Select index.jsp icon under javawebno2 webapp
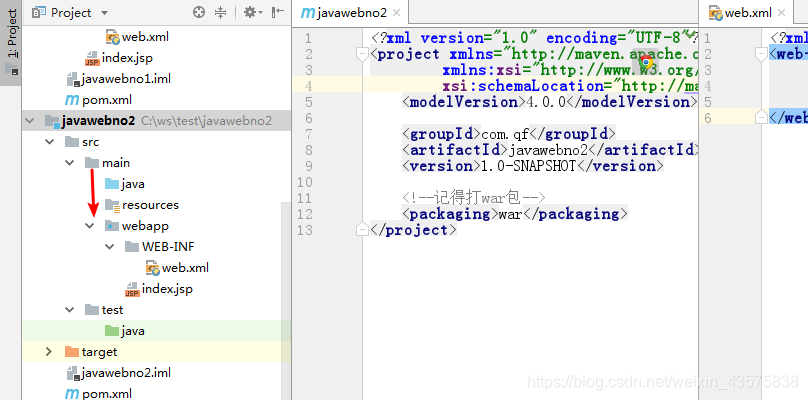 [x=132, y=289]
